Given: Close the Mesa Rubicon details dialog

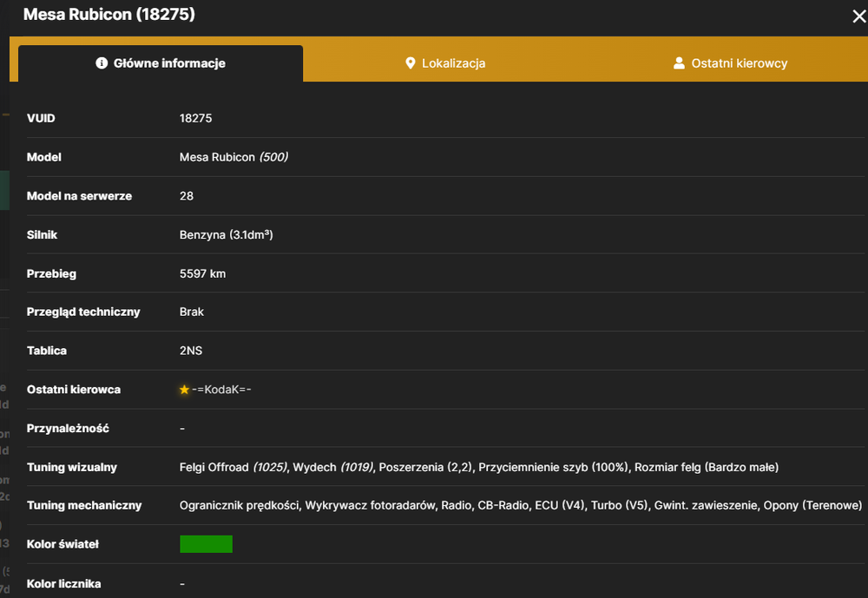Looking at the screenshot, I should [x=858, y=16].
